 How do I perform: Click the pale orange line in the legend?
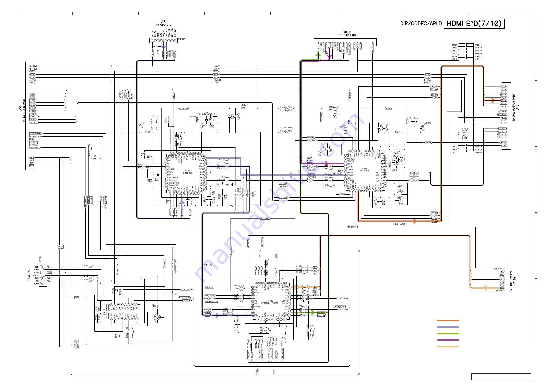tap(448, 347)
